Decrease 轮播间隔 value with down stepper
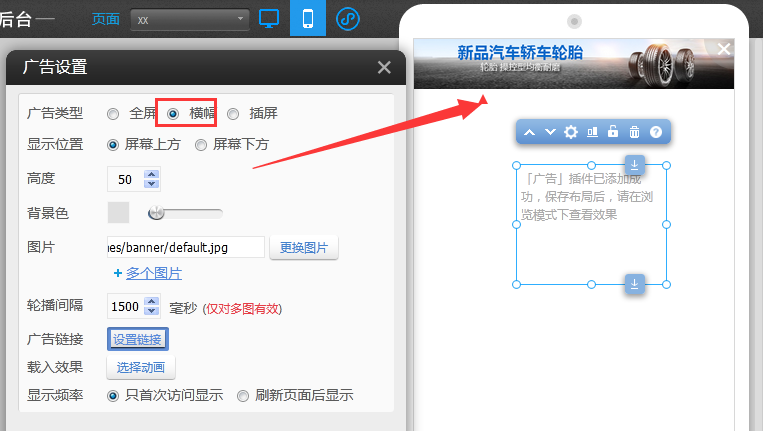This screenshot has height=431, width=763. click(151, 311)
